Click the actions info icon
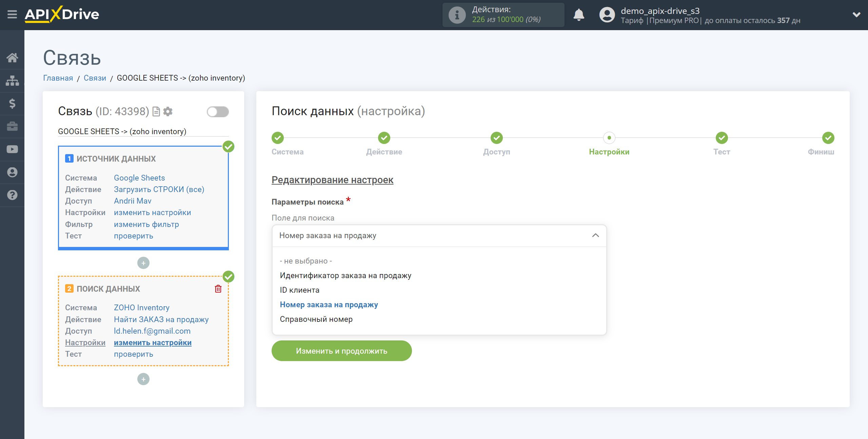This screenshot has height=439, width=868. [x=457, y=15]
